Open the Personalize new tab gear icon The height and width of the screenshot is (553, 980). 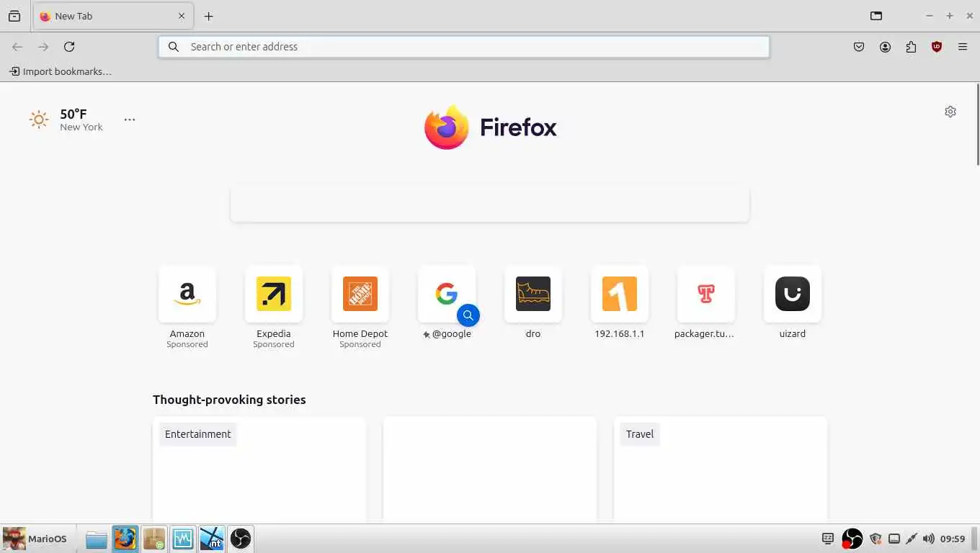[x=950, y=112]
